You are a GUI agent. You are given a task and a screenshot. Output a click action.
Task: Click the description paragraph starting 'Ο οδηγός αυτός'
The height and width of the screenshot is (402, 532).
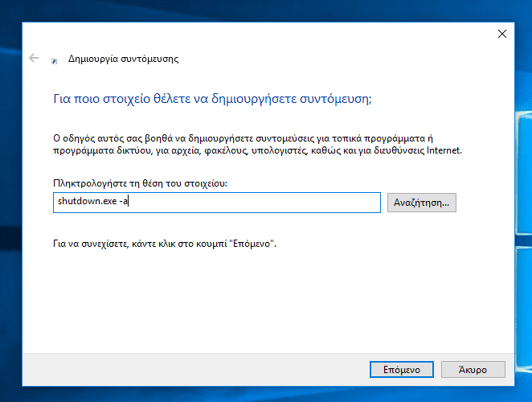click(x=257, y=144)
